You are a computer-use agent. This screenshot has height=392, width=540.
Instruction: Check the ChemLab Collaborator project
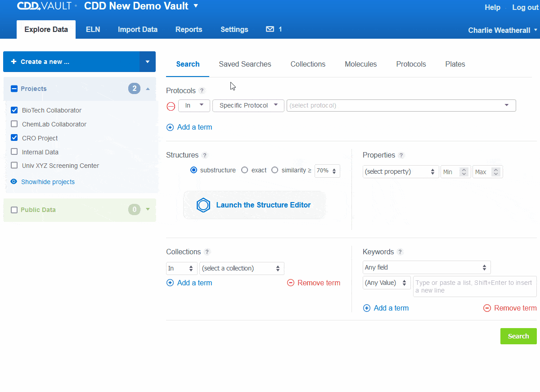14,124
